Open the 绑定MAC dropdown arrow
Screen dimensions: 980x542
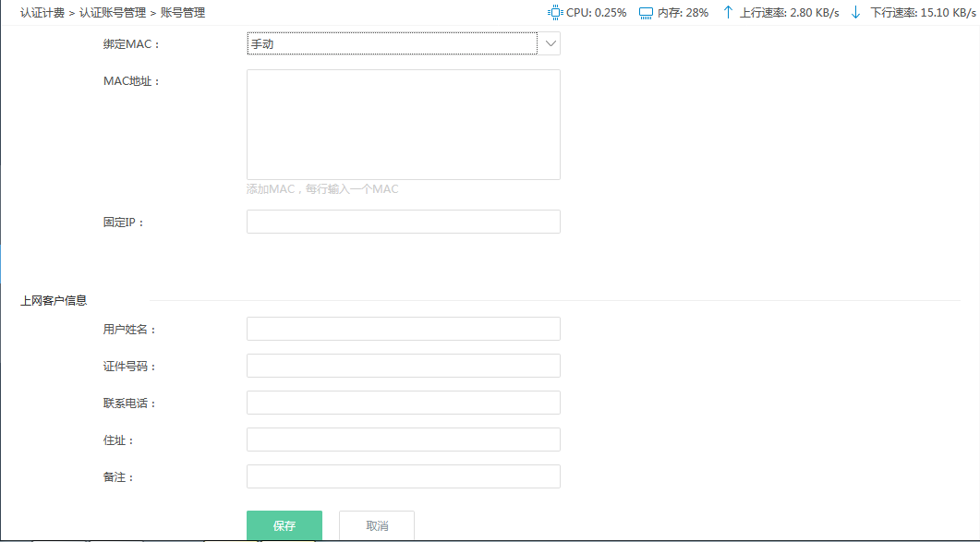[550, 43]
